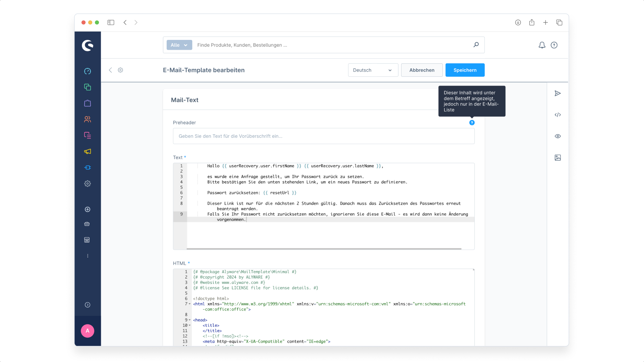
Task: Open the storefront sales channel icon
Action: coord(87,240)
